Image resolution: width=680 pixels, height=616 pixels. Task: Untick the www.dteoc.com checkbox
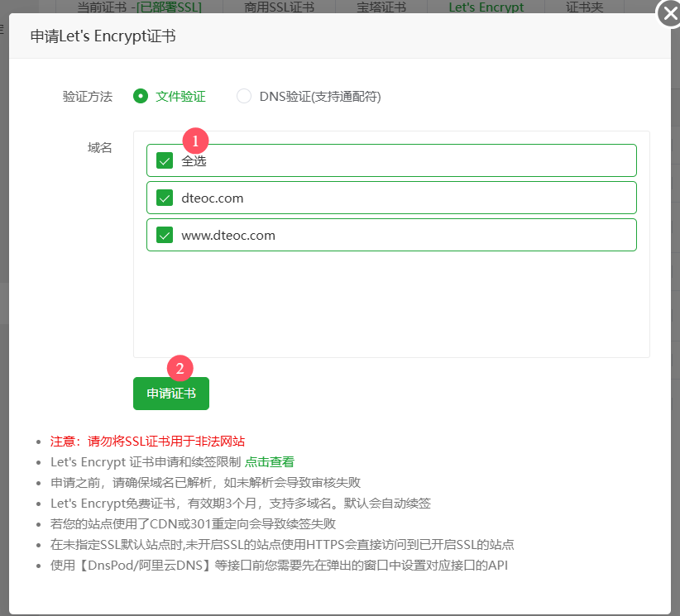[x=164, y=235]
